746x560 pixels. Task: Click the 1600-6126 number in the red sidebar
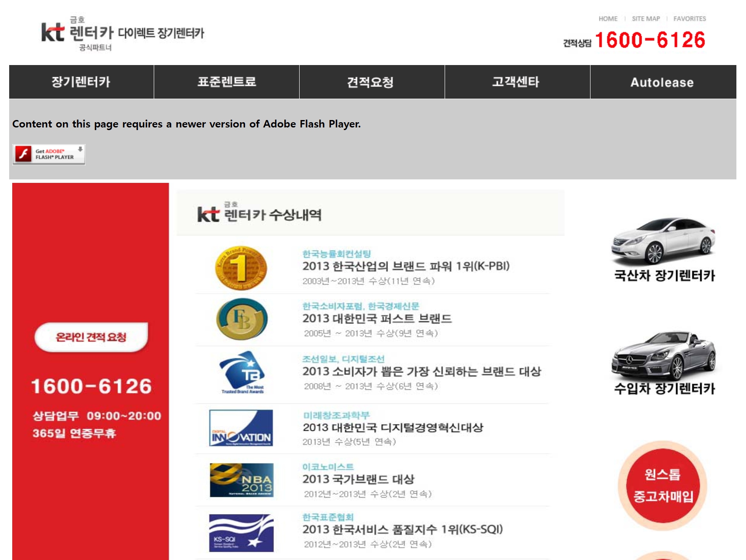tap(91, 386)
